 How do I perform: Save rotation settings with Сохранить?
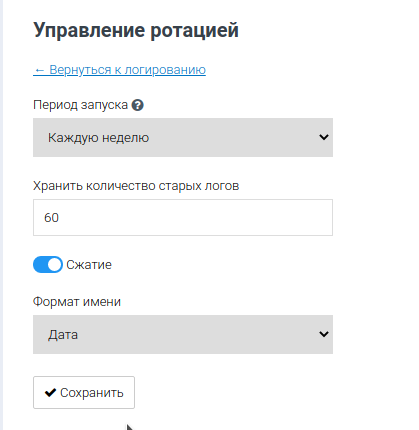coord(84,393)
